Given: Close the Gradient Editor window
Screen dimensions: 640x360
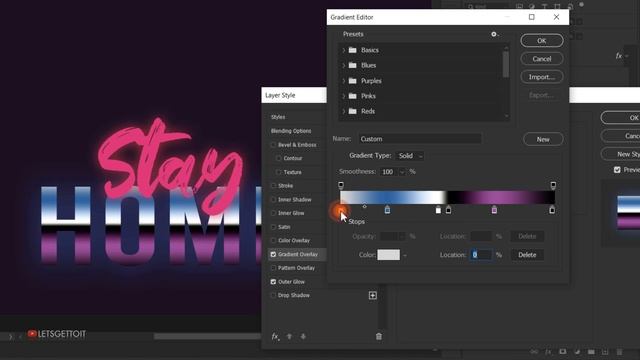Looking at the screenshot, I should (x=556, y=17).
